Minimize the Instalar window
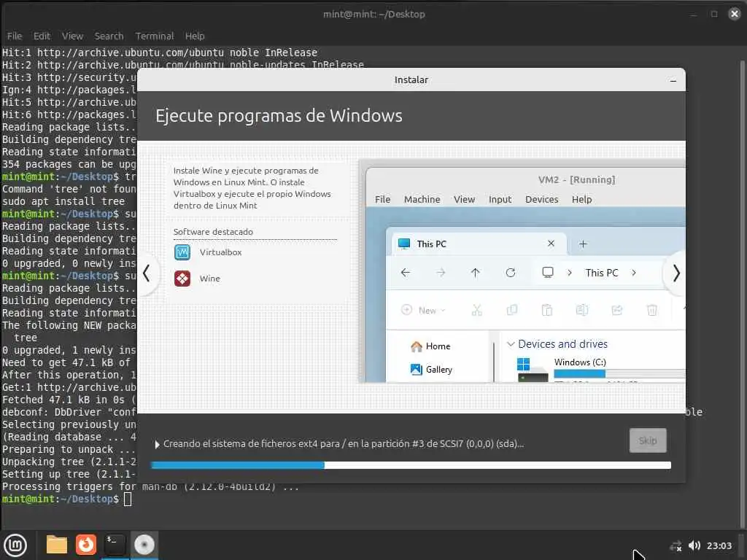This screenshot has height=560, width=747. coord(673,80)
